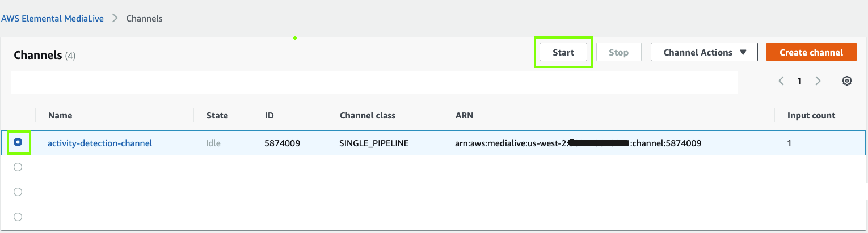Select the activity-detection-channel radio button

[18, 142]
